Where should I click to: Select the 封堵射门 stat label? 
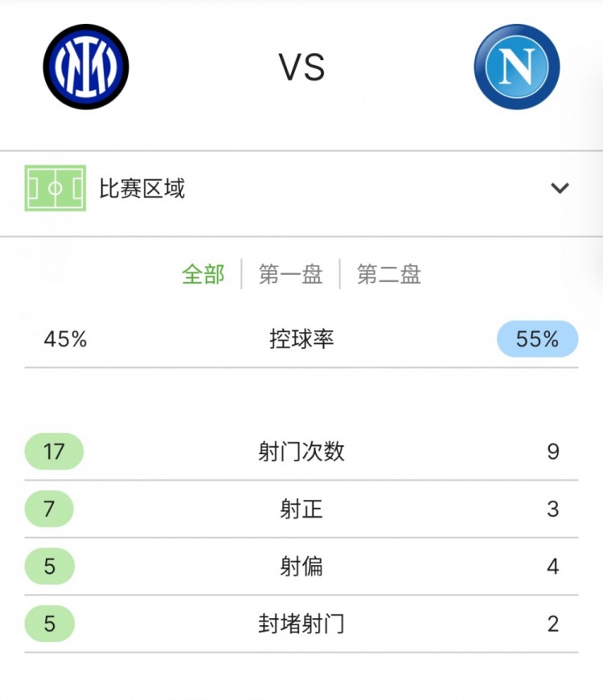[x=301, y=624]
